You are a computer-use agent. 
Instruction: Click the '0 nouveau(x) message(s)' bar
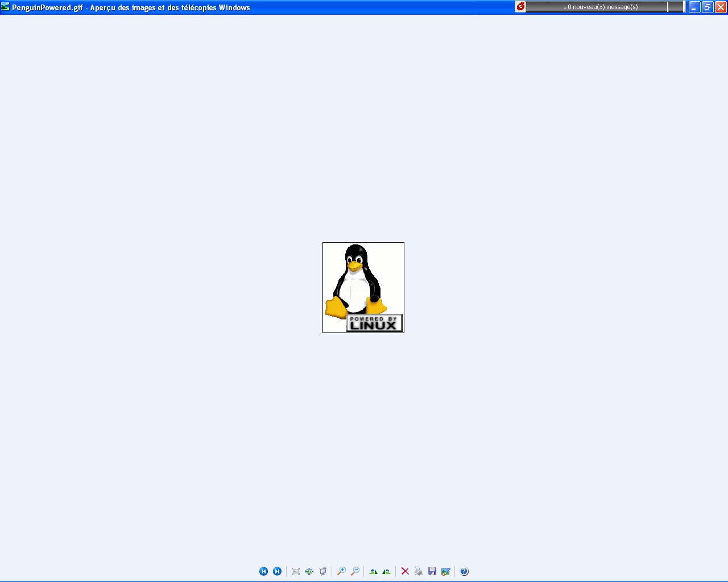(602, 7)
